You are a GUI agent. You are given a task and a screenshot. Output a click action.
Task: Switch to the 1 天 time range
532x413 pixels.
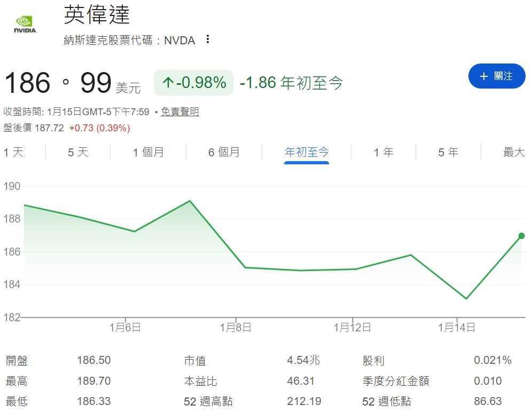13,152
